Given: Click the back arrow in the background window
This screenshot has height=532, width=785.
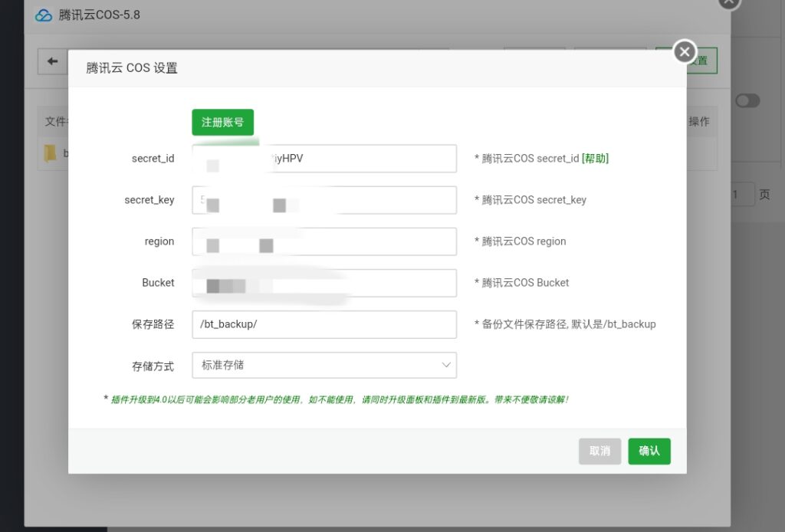Looking at the screenshot, I should coord(53,61).
